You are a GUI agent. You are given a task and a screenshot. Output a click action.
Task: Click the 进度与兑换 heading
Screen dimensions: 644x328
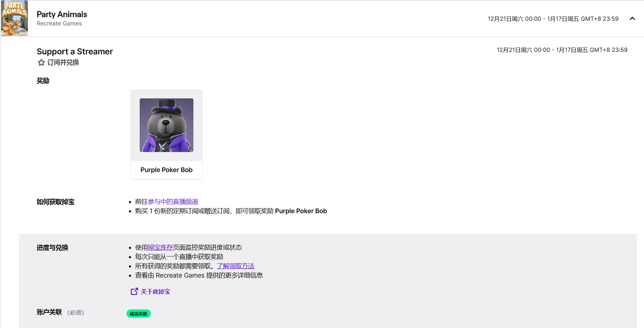click(x=52, y=248)
